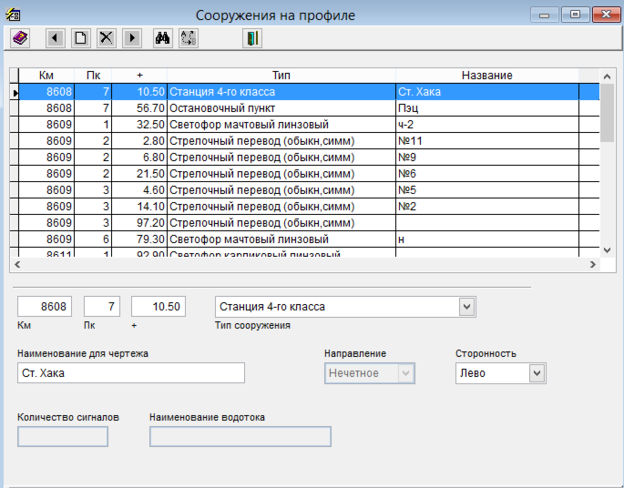Go to next record with right arrow
This screenshot has width=624, height=488.
click(131, 38)
